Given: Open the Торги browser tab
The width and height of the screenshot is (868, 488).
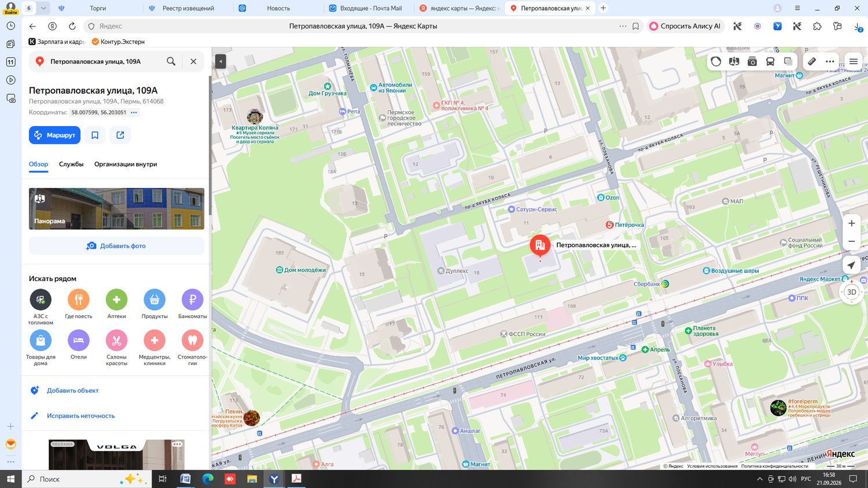Looking at the screenshot, I should point(98,8).
